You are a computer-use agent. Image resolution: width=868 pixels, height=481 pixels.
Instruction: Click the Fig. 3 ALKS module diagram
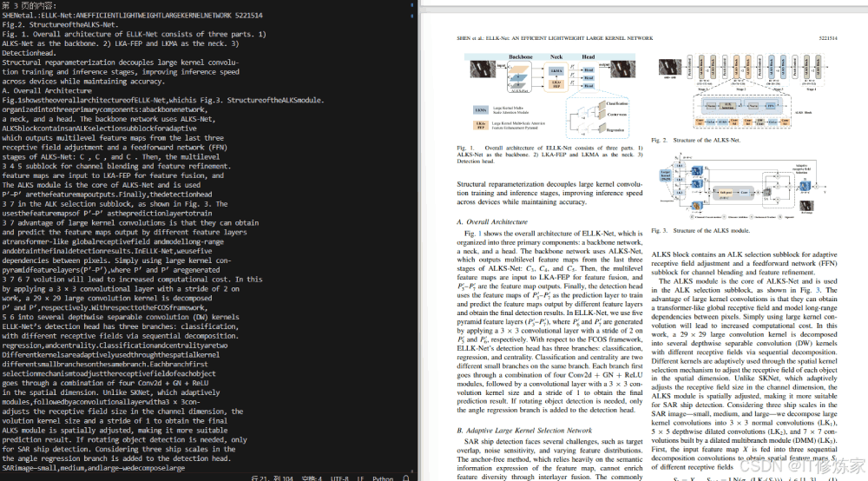pos(742,186)
